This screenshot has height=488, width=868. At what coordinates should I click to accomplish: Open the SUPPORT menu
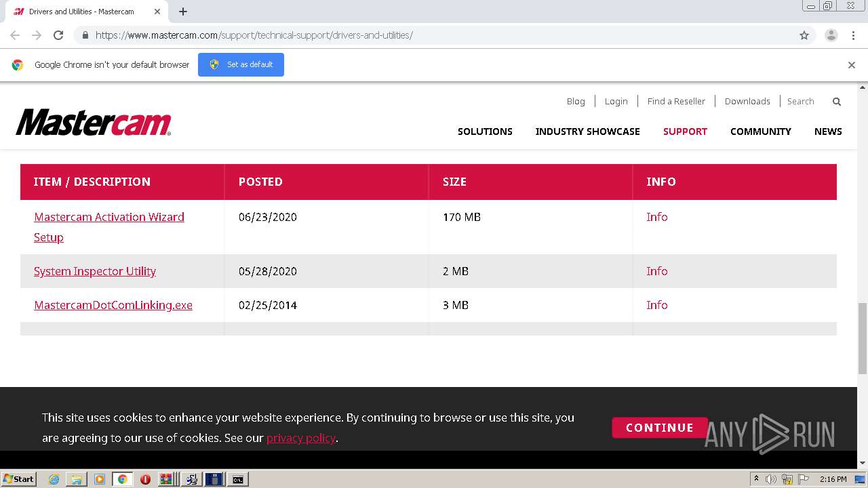[685, 131]
